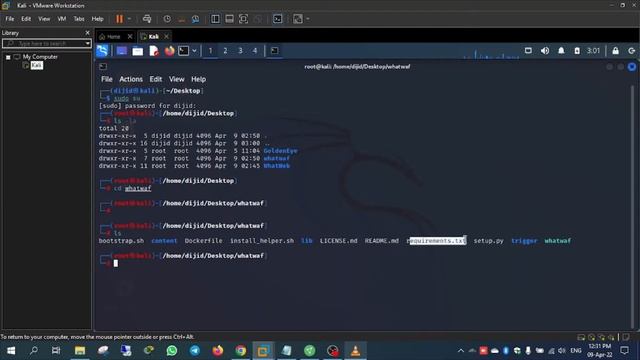Click the GoldenEye directory name

click(x=281, y=151)
